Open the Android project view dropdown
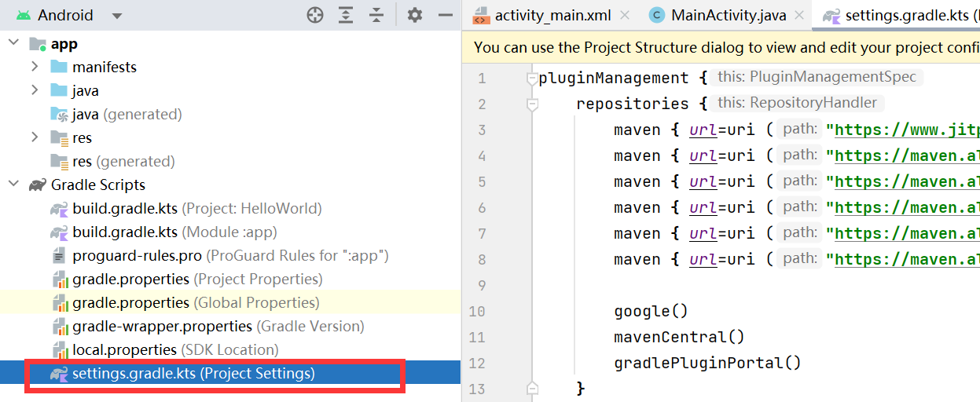980x402 pixels. [x=117, y=16]
